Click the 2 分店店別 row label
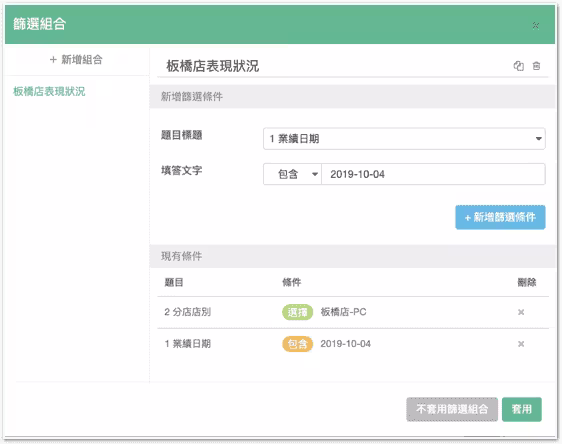562x444 pixels. point(187,312)
